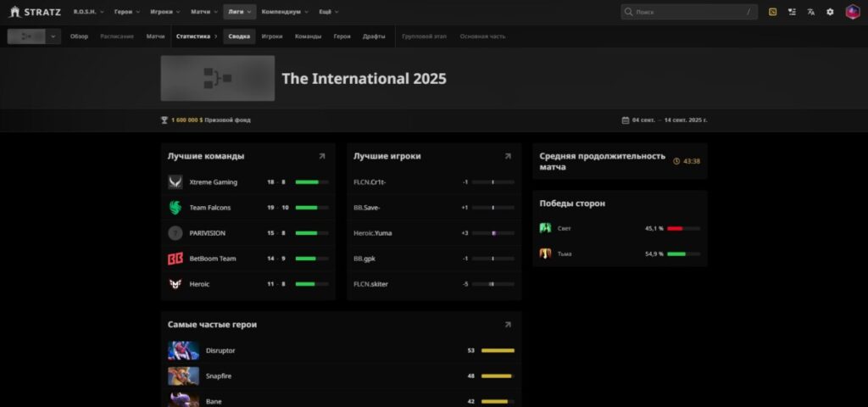868x407 pixels.
Task: Open Most Frequent Heroes details arrow
Action: pos(508,325)
